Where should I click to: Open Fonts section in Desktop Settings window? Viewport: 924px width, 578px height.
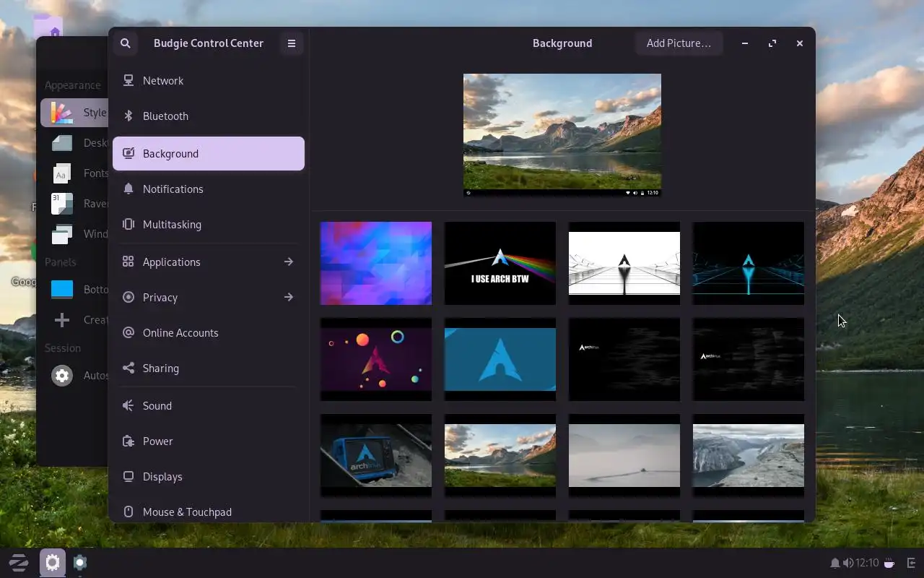[75, 173]
